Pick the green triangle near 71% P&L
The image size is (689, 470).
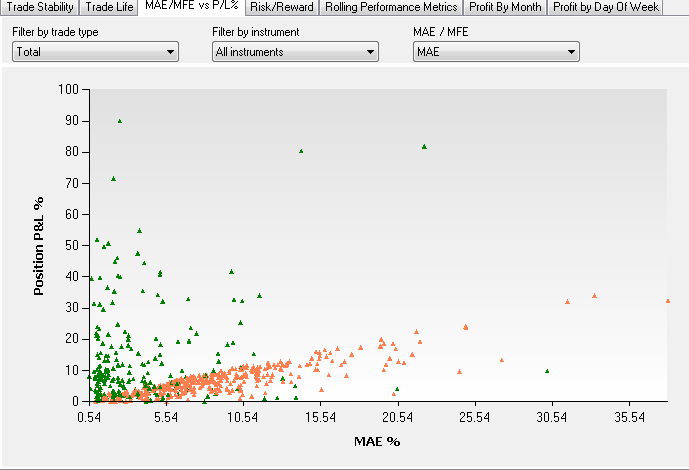(x=113, y=179)
